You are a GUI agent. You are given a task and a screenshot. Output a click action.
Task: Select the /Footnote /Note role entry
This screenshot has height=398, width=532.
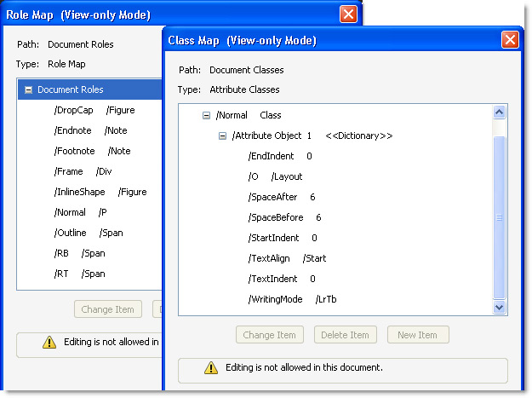92,151
